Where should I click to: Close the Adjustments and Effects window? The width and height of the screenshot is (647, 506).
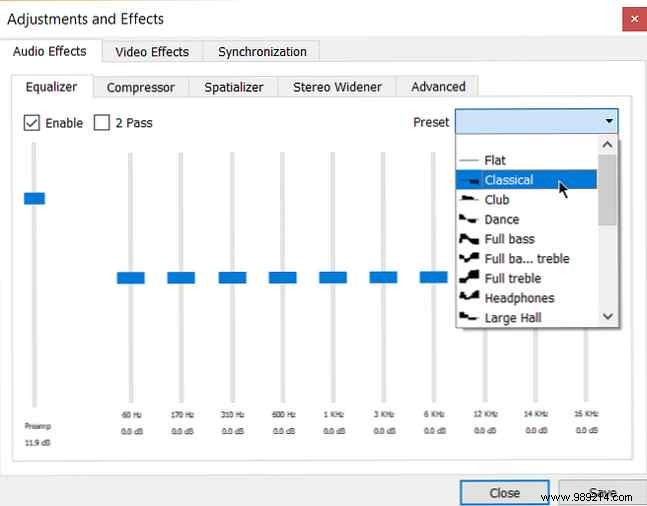pyautogui.click(x=634, y=19)
